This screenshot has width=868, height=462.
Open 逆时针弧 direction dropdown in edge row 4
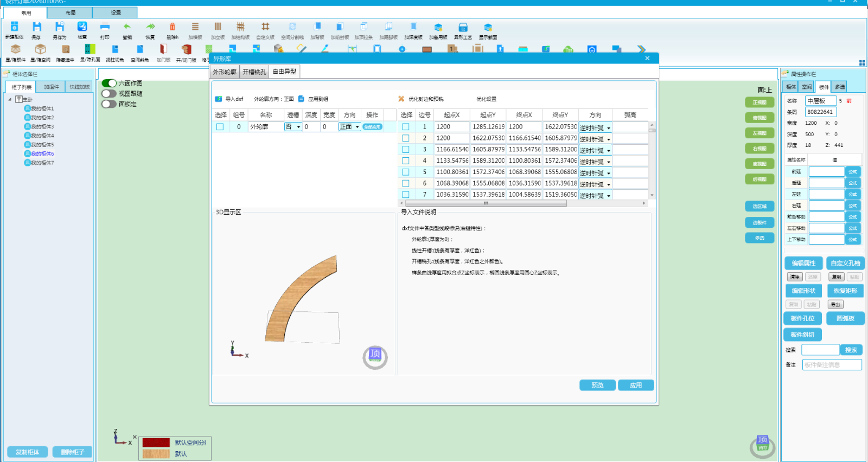[595, 162]
